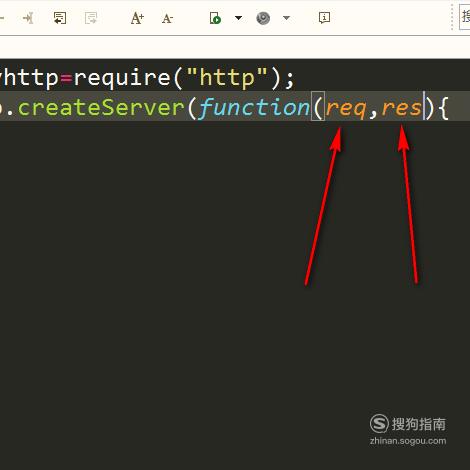This screenshot has height=470, width=470.
Task: Click the info speech-bubble icon
Action: coord(324,17)
